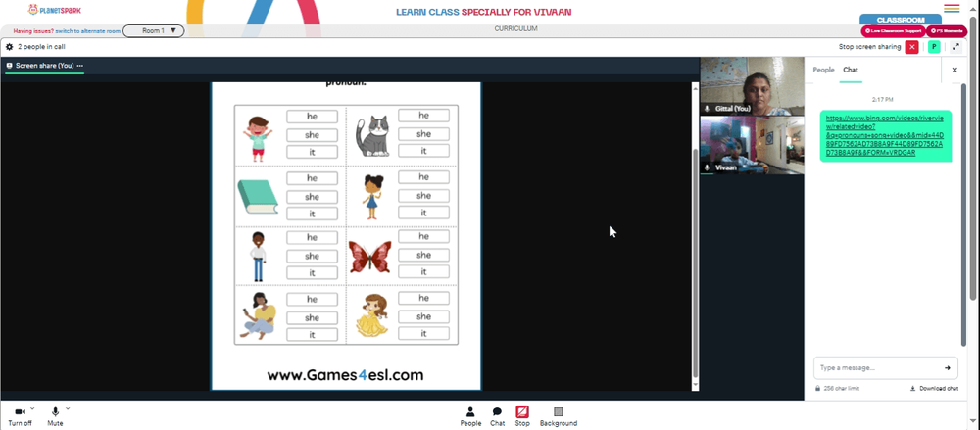Click switch to alternate room link

click(87, 30)
